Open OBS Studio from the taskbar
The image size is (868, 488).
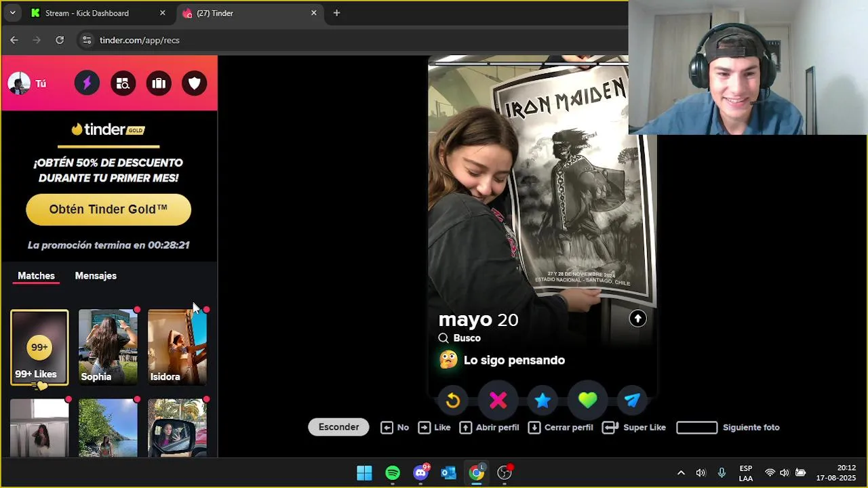(505, 473)
